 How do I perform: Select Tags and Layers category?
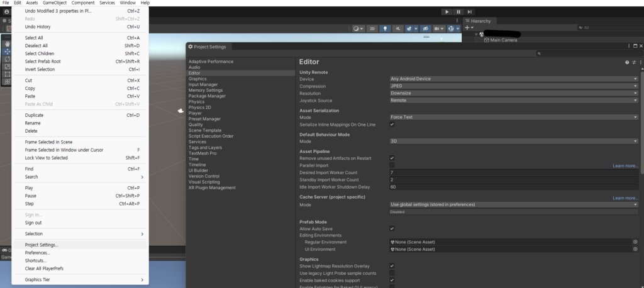[x=205, y=148]
